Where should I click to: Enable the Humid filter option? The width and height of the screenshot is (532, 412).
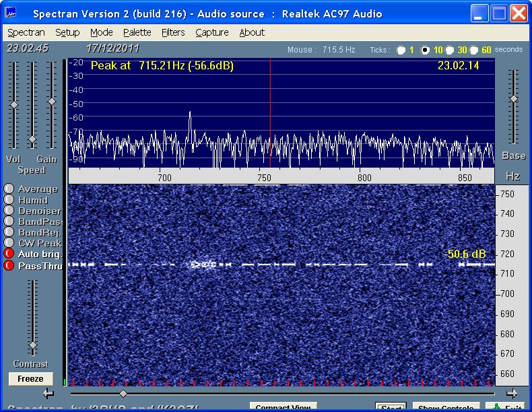9,199
